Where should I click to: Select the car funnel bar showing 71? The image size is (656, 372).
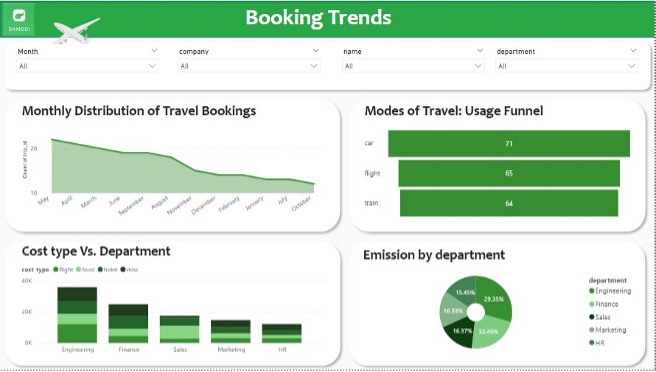(x=509, y=144)
